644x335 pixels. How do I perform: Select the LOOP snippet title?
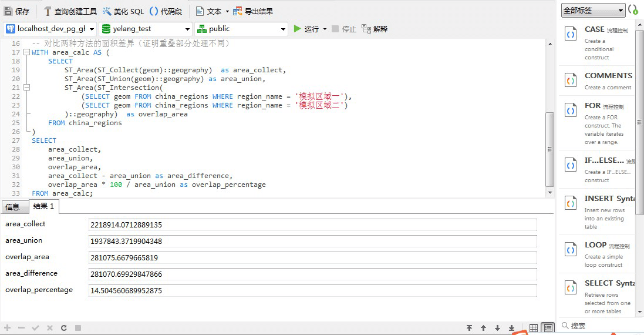595,245
